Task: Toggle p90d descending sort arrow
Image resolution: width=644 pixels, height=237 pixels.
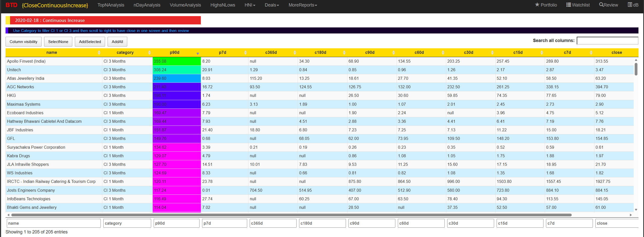Action: point(198,53)
